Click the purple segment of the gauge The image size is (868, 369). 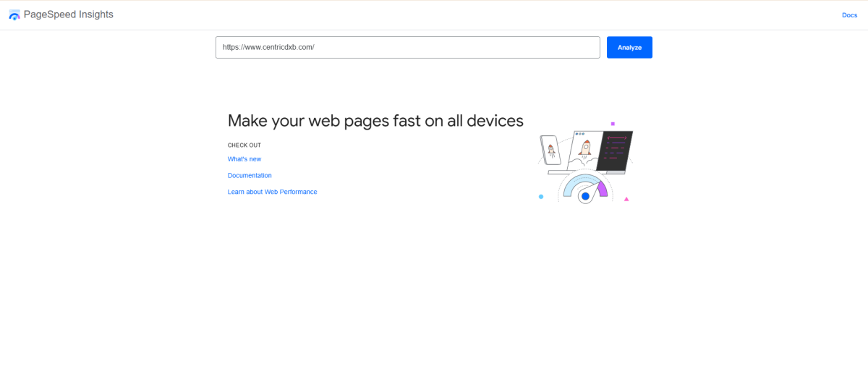tap(602, 188)
